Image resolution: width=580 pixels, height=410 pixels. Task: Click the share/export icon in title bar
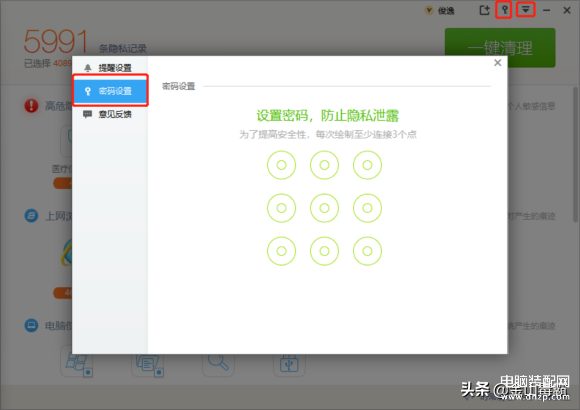pos(484,10)
